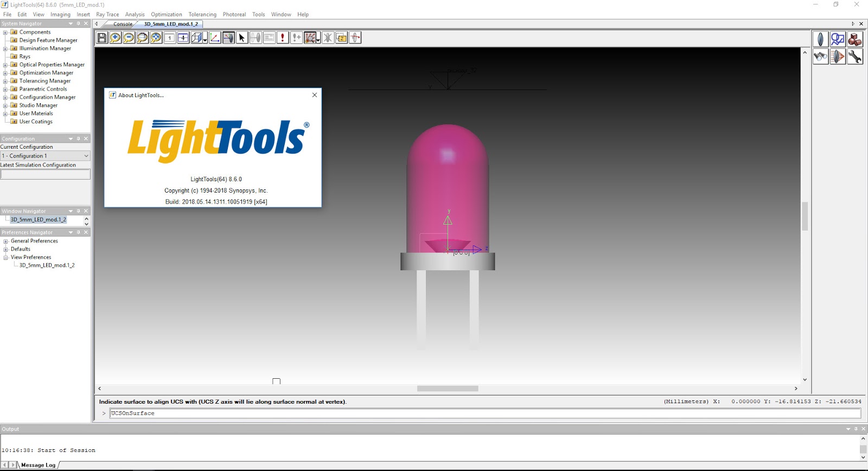Expand the Tolerancing Manager node
This screenshot has height=471, width=868.
pyautogui.click(x=5, y=81)
